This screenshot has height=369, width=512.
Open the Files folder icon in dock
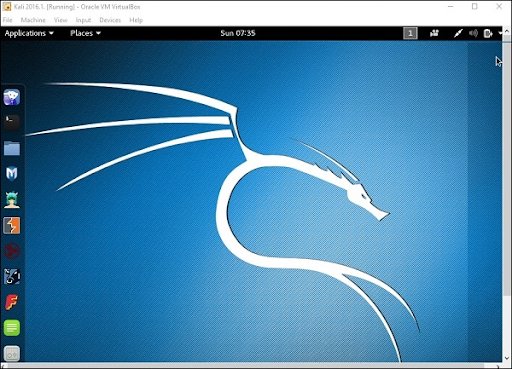pyautogui.click(x=12, y=148)
